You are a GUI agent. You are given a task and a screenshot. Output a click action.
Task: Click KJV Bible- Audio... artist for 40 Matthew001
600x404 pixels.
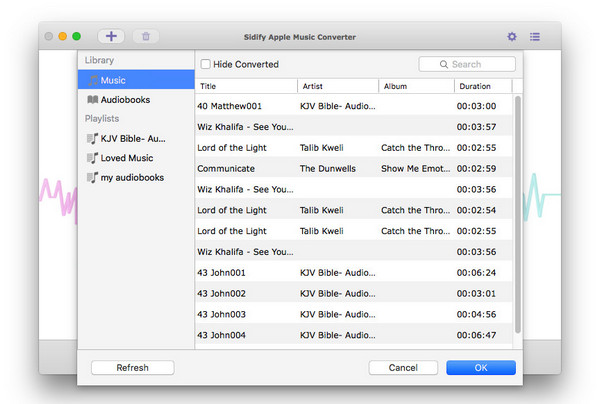(338, 106)
